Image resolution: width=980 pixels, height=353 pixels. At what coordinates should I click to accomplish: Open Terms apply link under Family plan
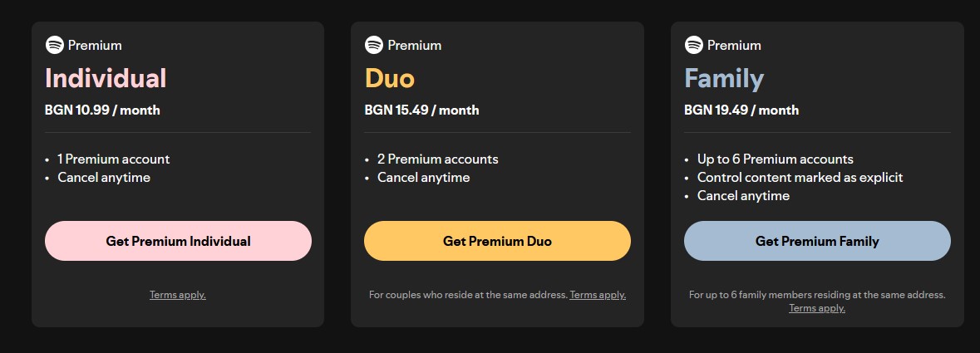(817, 308)
